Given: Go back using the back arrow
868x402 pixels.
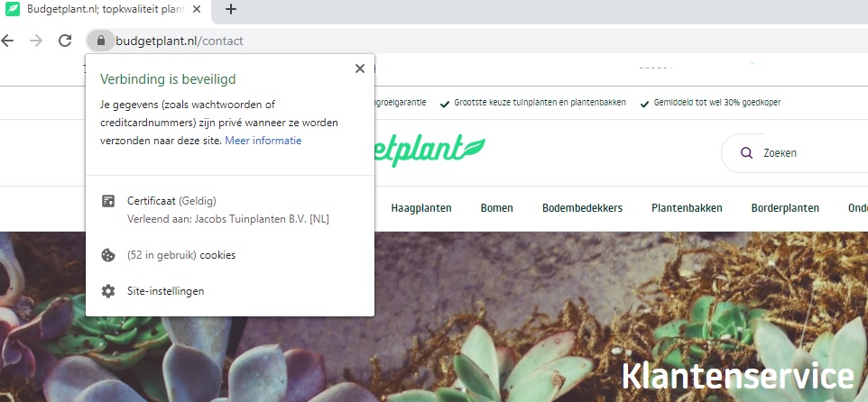Looking at the screenshot, I should click(x=7, y=41).
